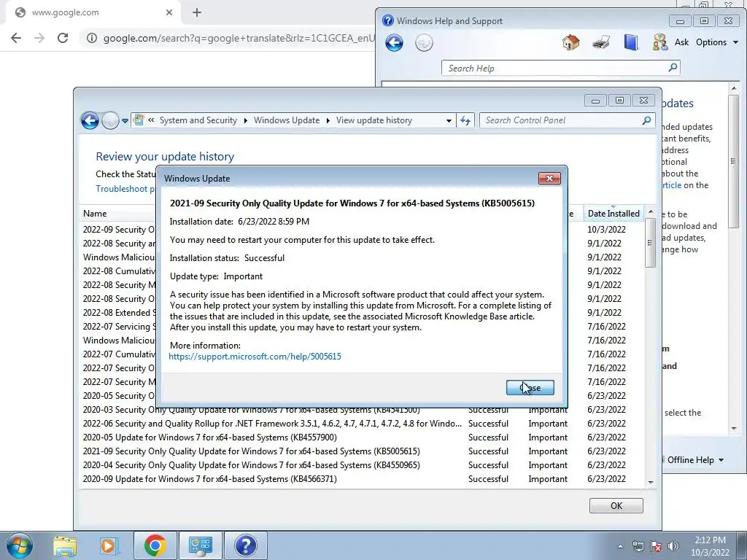Viewport: 747px width, 560px height.
Task: Click the taskbar clock showing 2:12 PM
Action: click(x=710, y=546)
